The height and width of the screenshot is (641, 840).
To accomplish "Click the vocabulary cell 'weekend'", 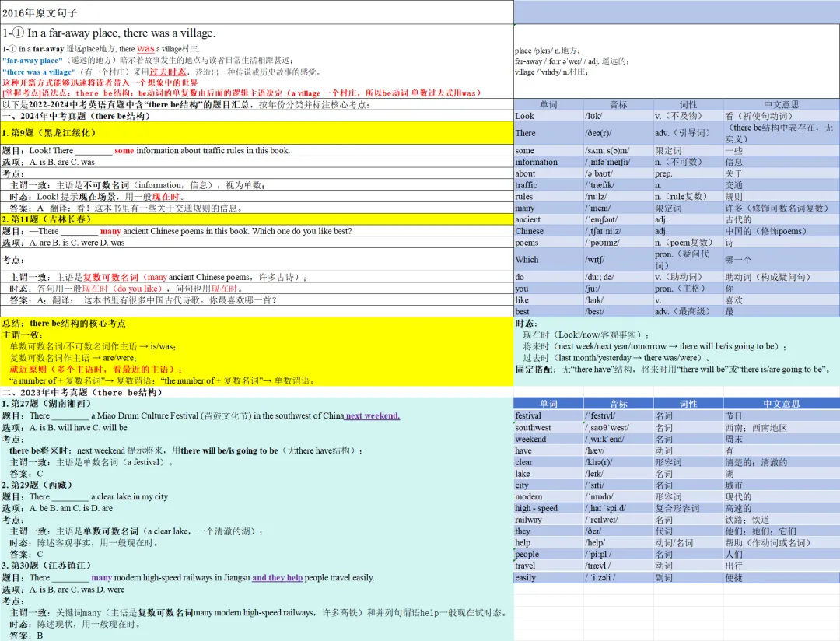I will (548, 439).
